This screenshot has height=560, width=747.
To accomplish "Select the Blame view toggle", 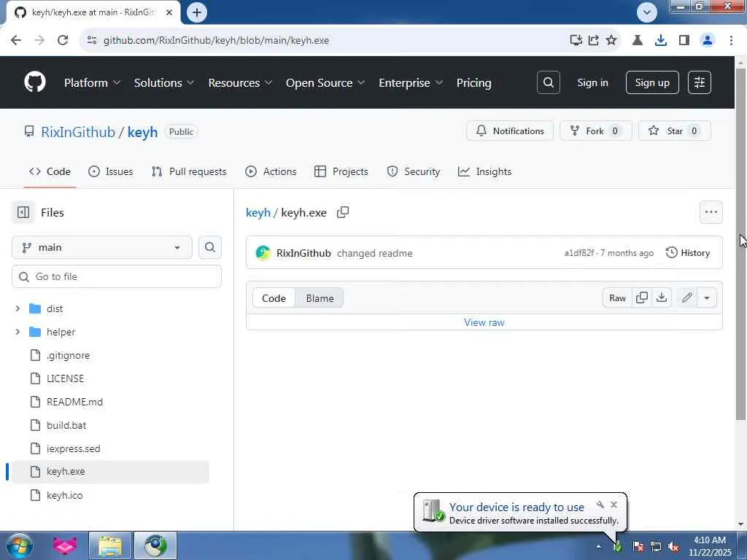I will pyautogui.click(x=320, y=298).
